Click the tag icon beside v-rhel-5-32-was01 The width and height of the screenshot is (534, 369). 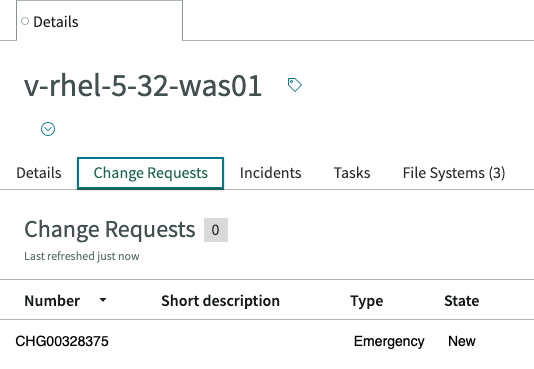point(295,85)
